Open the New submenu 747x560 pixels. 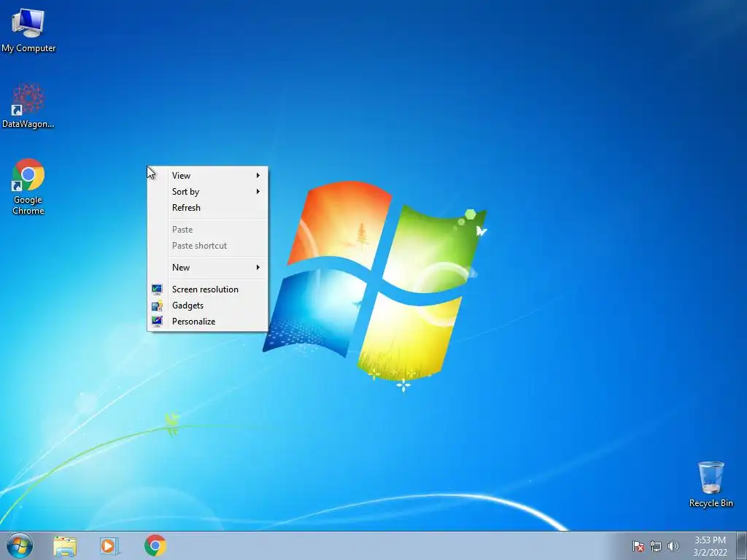click(207, 267)
